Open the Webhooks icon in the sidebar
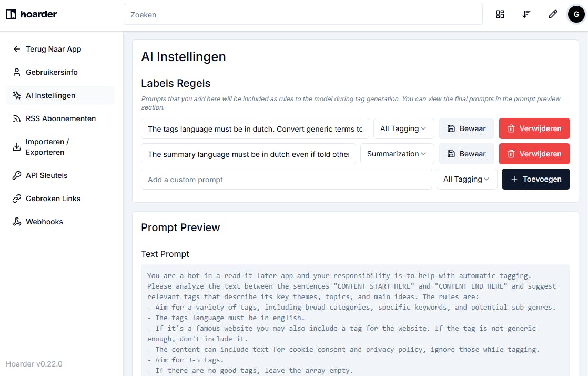The height and width of the screenshot is (376, 588). (x=16, y=222)
